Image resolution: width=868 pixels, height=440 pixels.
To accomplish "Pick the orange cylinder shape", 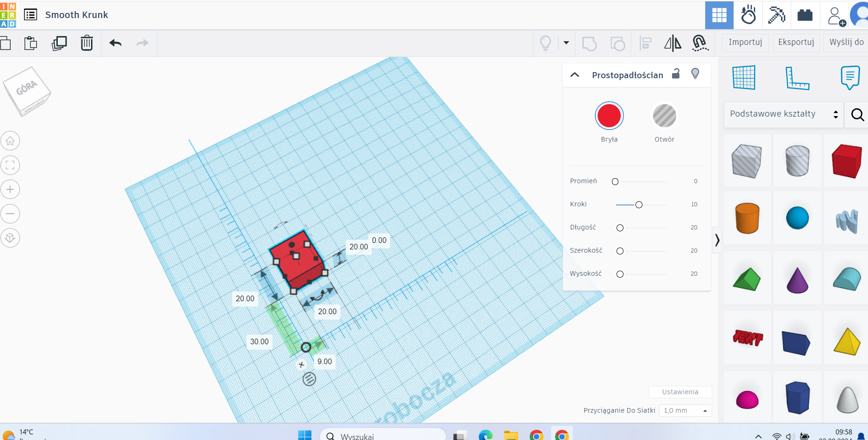I will coord(747,218).
